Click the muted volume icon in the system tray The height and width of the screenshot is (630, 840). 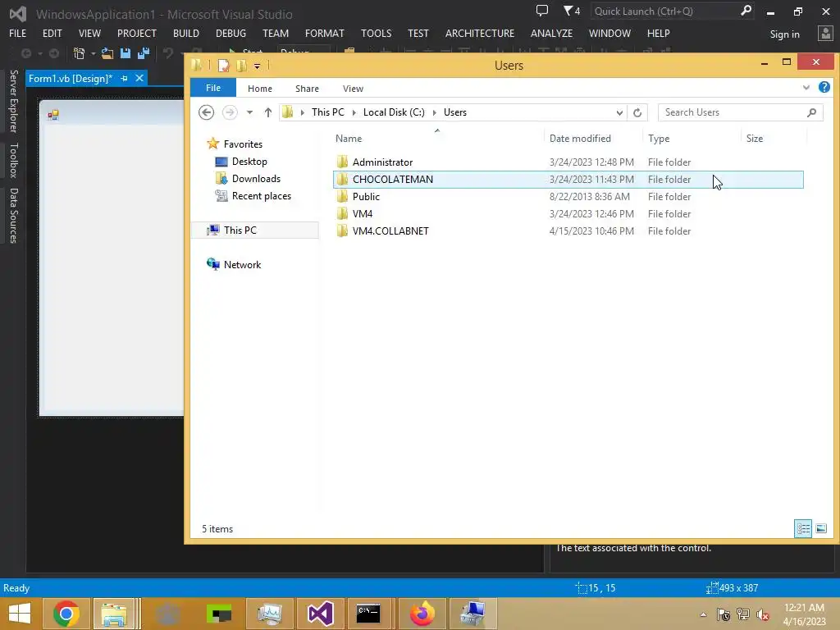click(763, 614)
